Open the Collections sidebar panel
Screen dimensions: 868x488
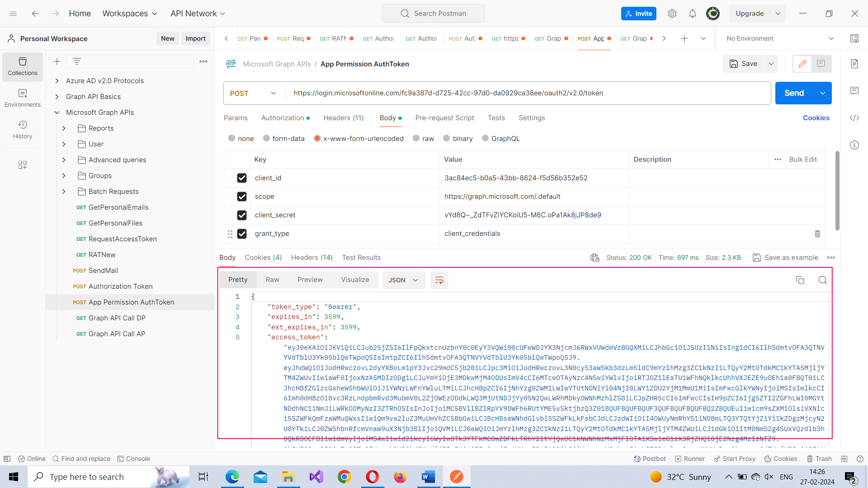tap(23, 66)
